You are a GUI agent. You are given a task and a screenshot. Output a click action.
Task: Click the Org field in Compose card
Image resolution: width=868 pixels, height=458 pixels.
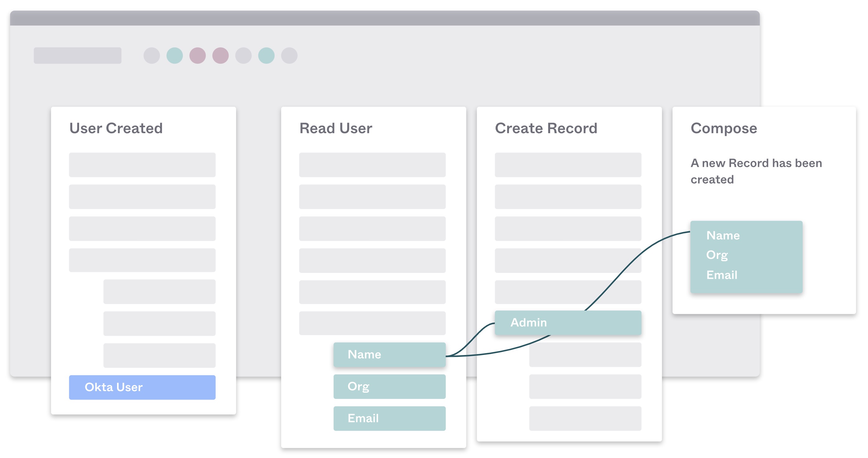[x=717, y=255]
